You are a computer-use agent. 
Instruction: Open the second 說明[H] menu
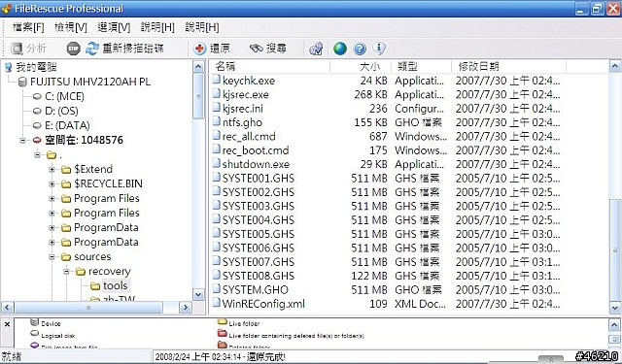tap(202, 27)
